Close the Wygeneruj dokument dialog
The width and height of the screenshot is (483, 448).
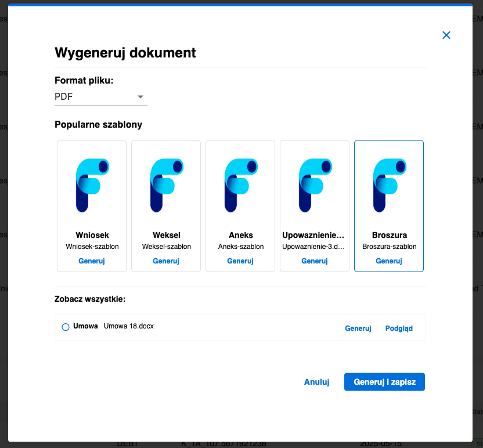pos(446,35)
